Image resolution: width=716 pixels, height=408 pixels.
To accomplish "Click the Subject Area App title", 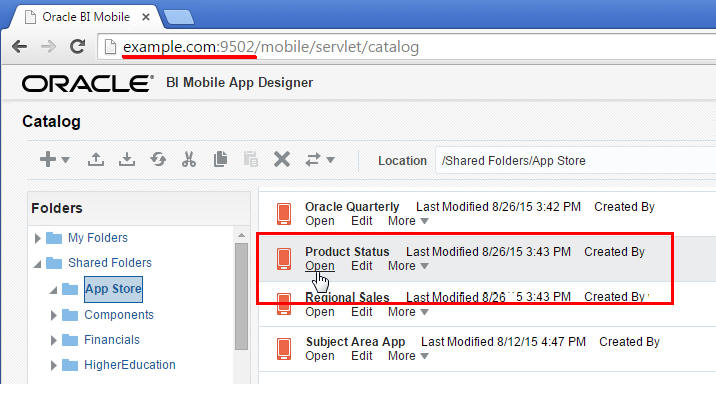I will [355, 342].
